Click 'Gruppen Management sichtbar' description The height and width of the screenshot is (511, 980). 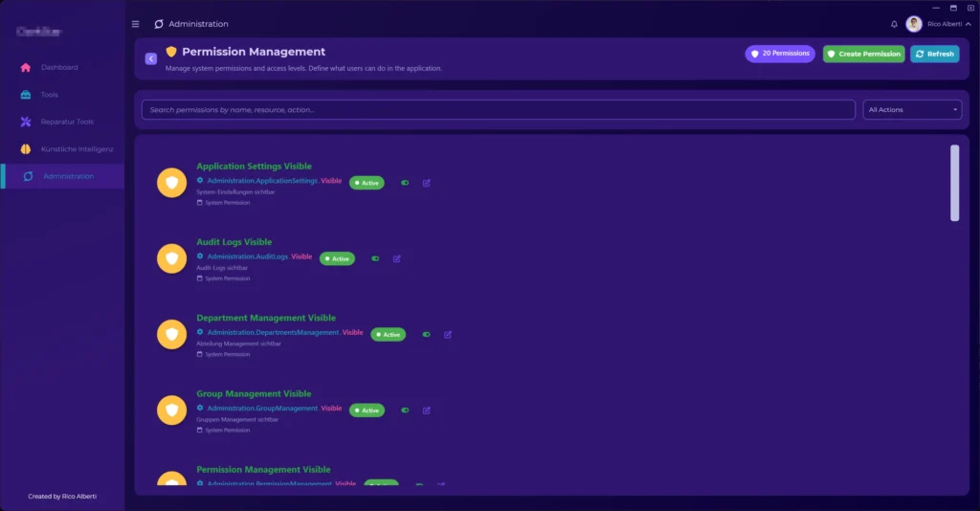[237, 420]
